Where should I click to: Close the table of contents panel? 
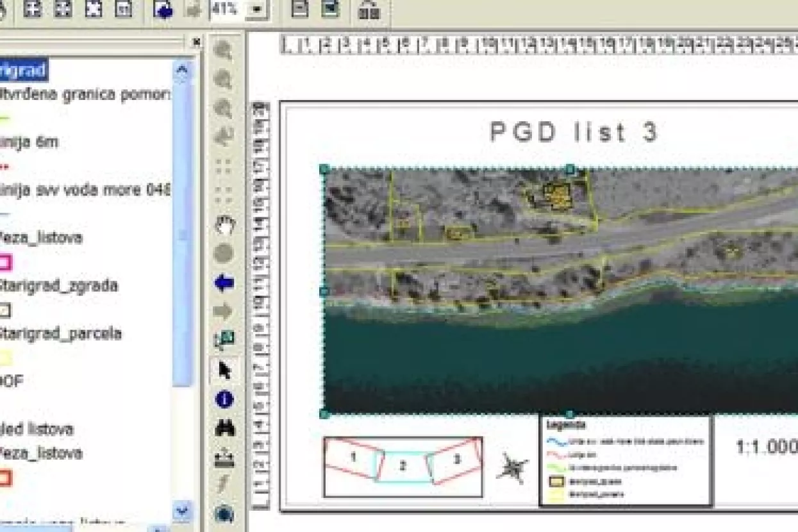197,42
